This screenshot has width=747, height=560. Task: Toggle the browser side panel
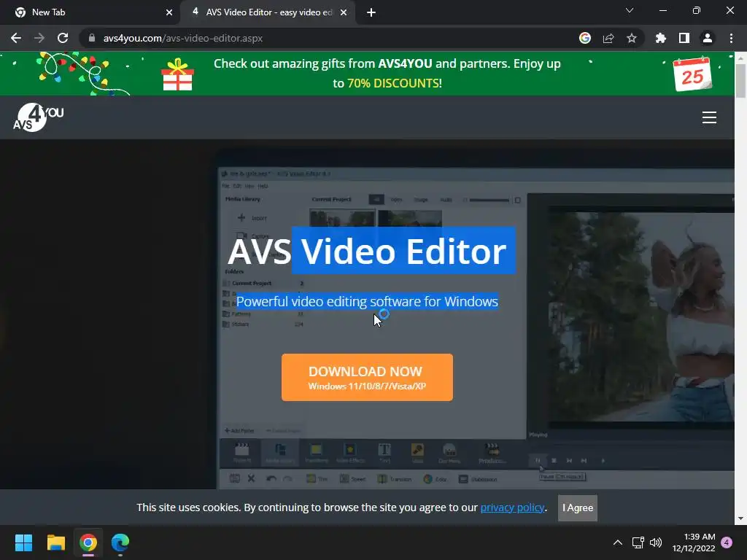coord(684,38)
